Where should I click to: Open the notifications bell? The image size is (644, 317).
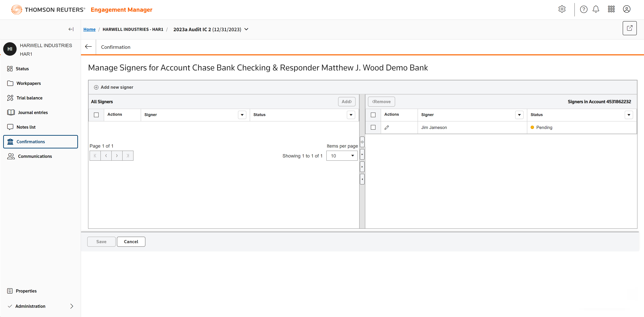(596, 9)
